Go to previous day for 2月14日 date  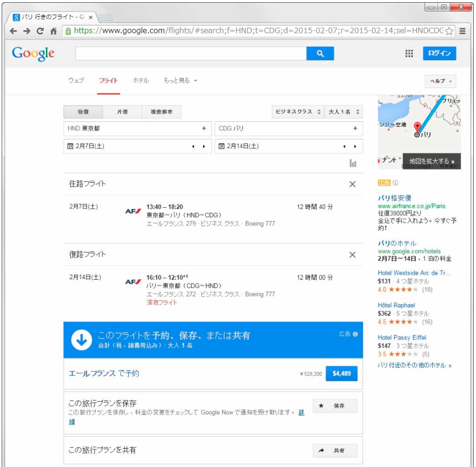click(344, 146)
